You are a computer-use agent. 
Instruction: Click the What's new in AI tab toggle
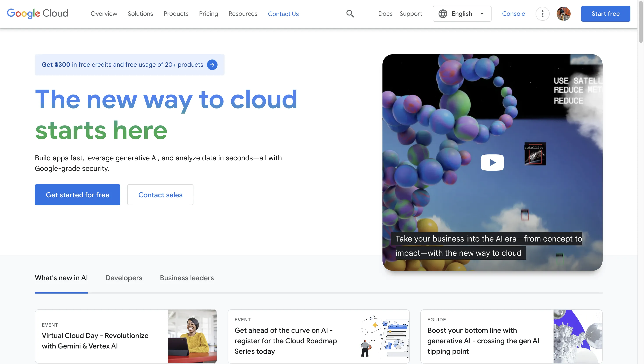(61, 277)
